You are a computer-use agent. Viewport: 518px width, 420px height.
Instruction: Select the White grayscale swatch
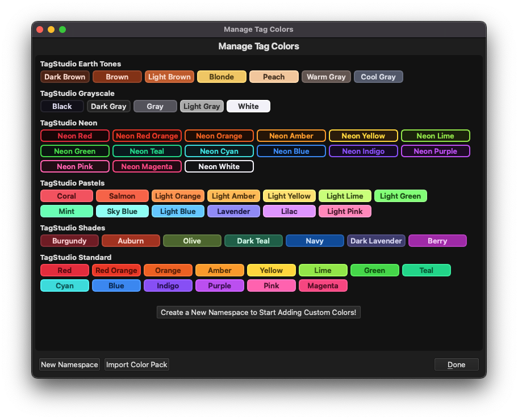(248, 106)
